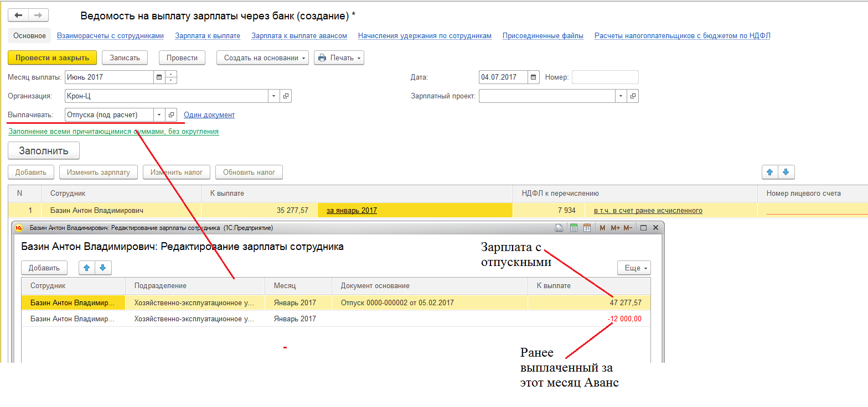Select the -12 000,00 amount cell

(589, 319)
